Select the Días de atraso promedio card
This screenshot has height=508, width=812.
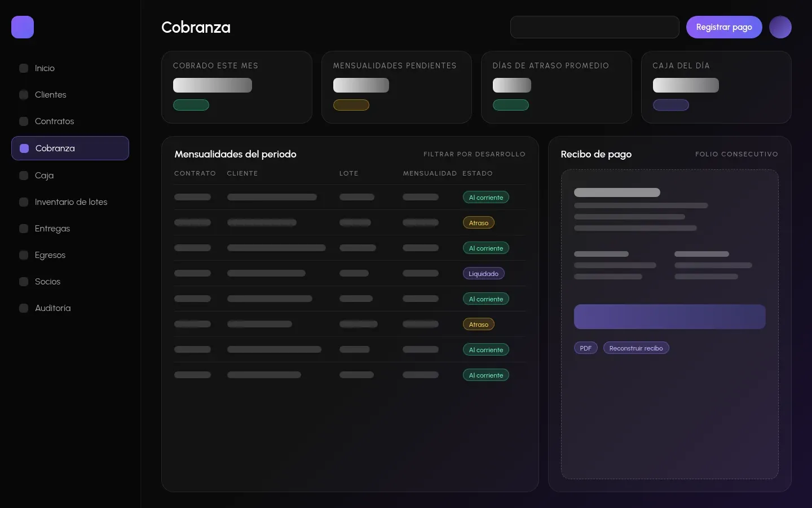pyautogui.click(x=557, y=87)
